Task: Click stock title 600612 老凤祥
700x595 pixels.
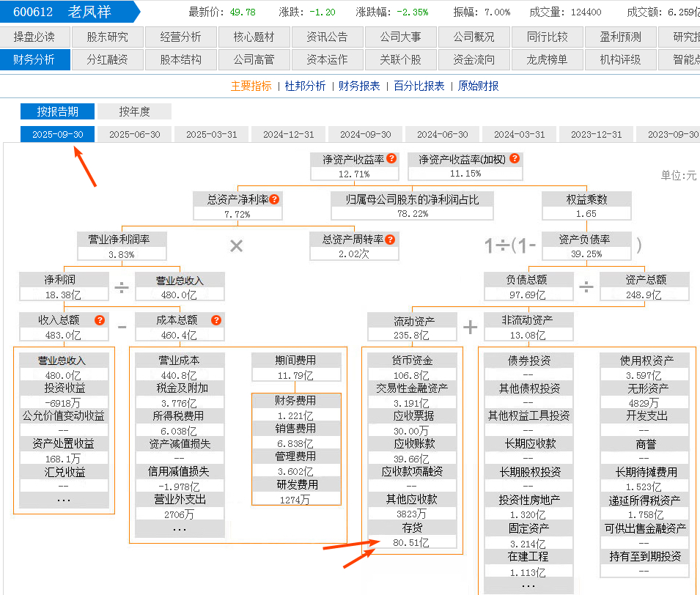Action: coord(62,12)
